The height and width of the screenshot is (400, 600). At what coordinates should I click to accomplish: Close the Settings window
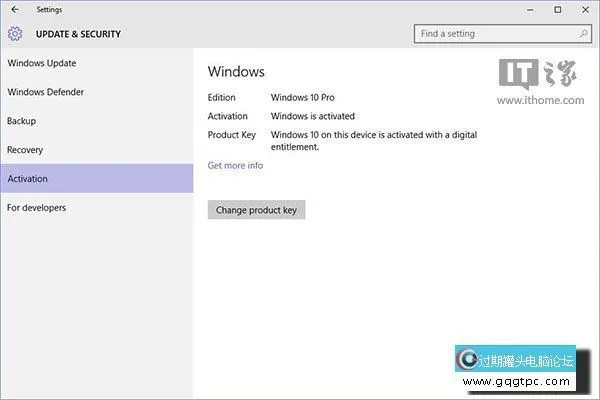[584, 10]
